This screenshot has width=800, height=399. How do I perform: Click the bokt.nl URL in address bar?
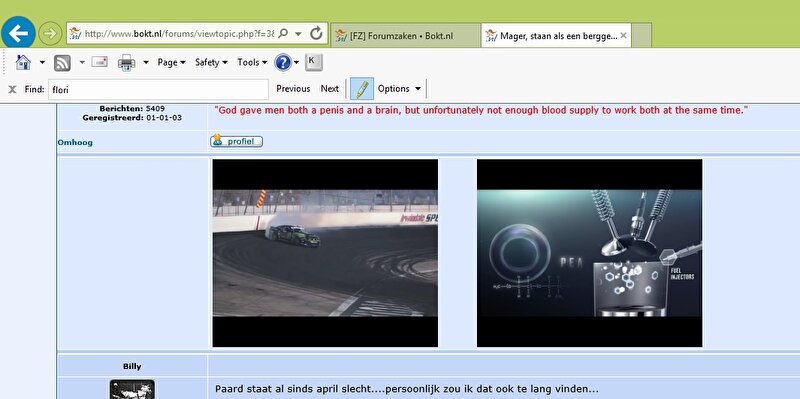coord(179,34)
